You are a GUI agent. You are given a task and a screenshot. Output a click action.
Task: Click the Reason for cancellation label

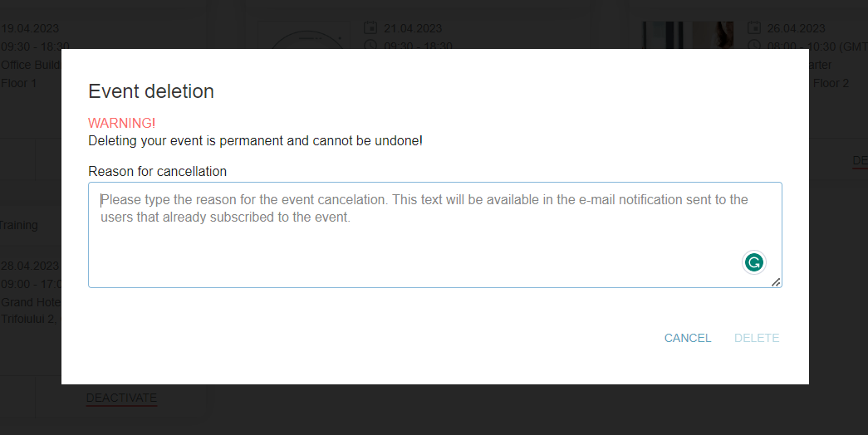click(157, 171)
